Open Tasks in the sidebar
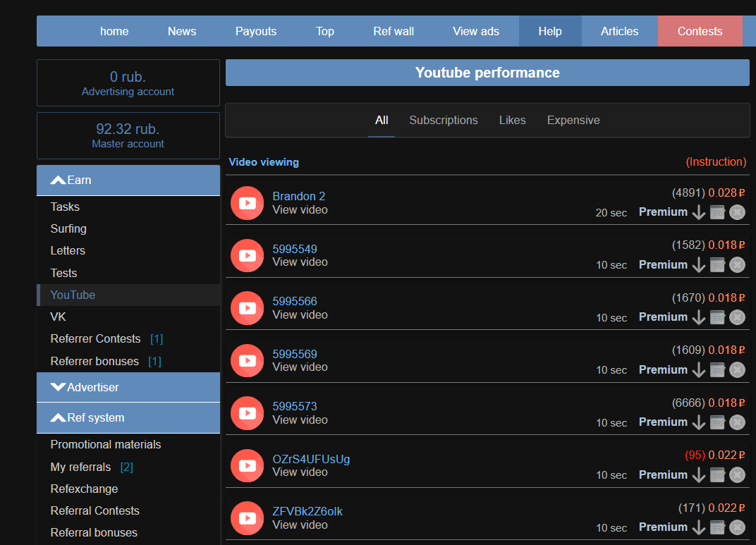The height and width of the screenshot is (545, 756). (x=65, y=207)
